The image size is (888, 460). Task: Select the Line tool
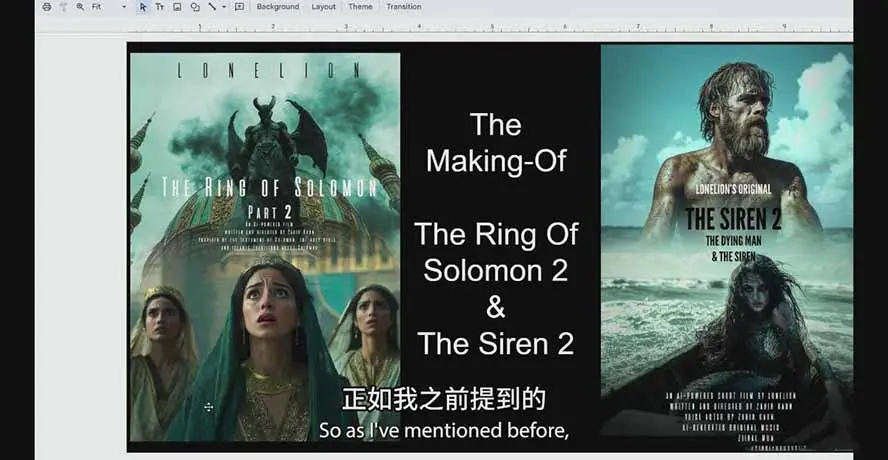click(x=212, y=7)
